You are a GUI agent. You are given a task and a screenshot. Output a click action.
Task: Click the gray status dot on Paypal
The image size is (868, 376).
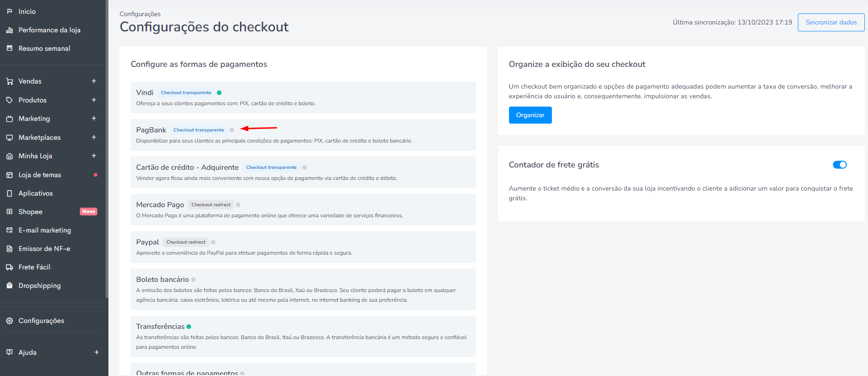(x=213, y=242)
